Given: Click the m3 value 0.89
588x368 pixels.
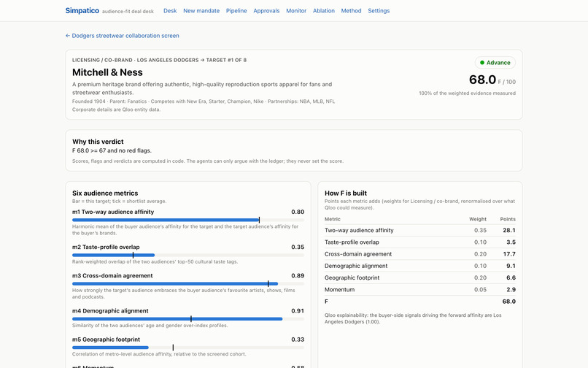Looking at the screenshot, I should [x=298, y=275].
